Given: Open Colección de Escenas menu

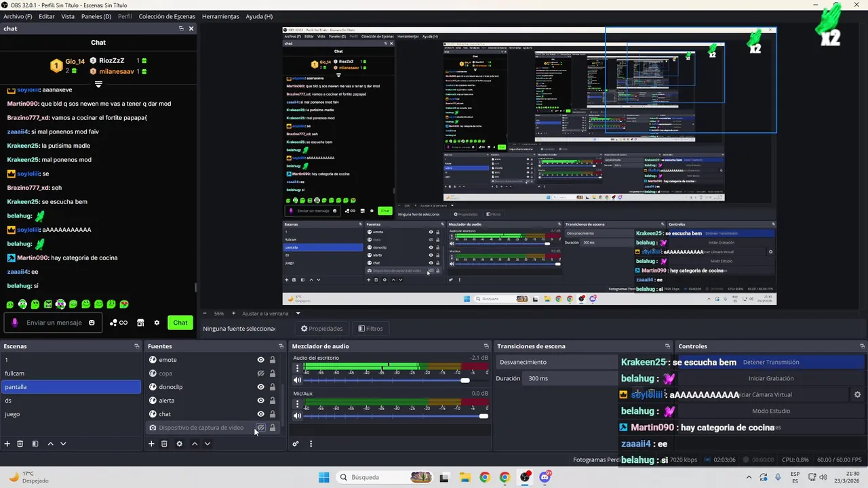Looking at the screenshot, I should pyautogui.click(x=167, y=16).
